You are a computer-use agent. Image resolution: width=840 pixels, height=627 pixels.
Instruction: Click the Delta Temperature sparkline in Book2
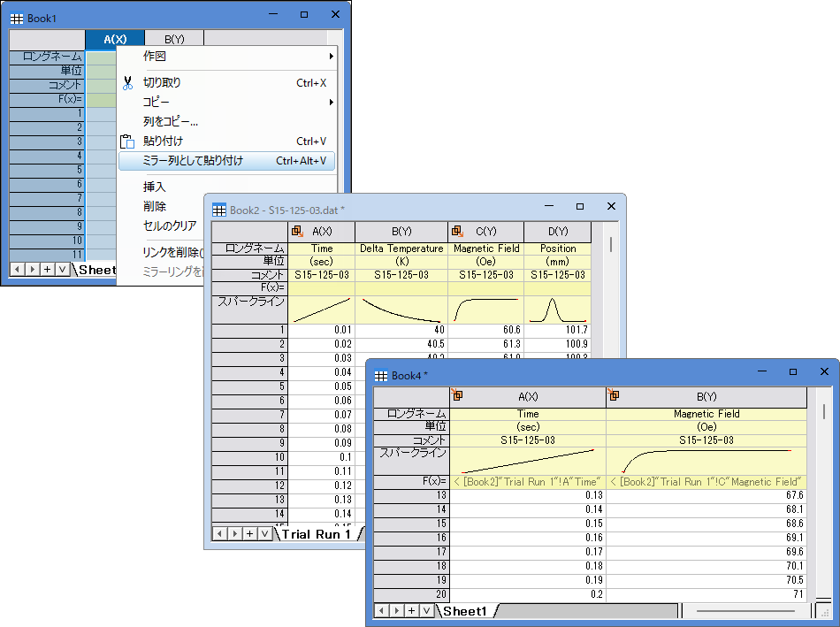pyautogui.click(x=401, y=310)
